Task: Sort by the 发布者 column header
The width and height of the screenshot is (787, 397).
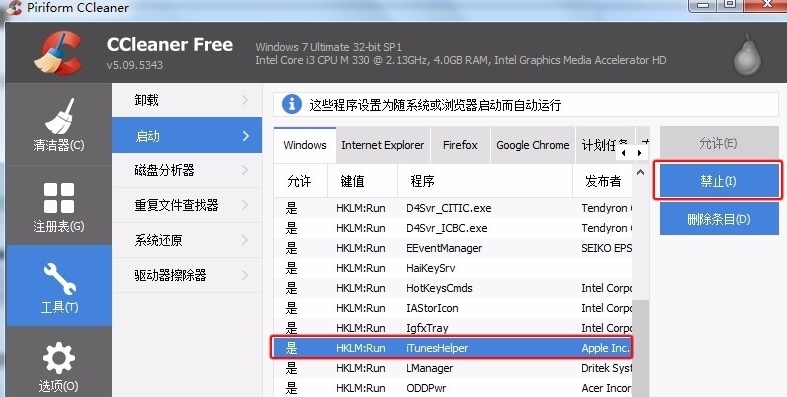Action: tap(602, 181)
